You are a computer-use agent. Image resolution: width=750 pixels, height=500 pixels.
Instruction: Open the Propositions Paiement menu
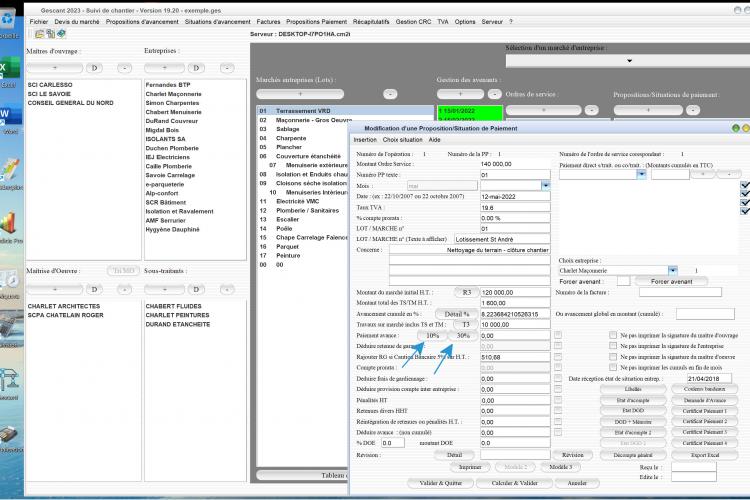pyautogui.click(x=316, y=22)
